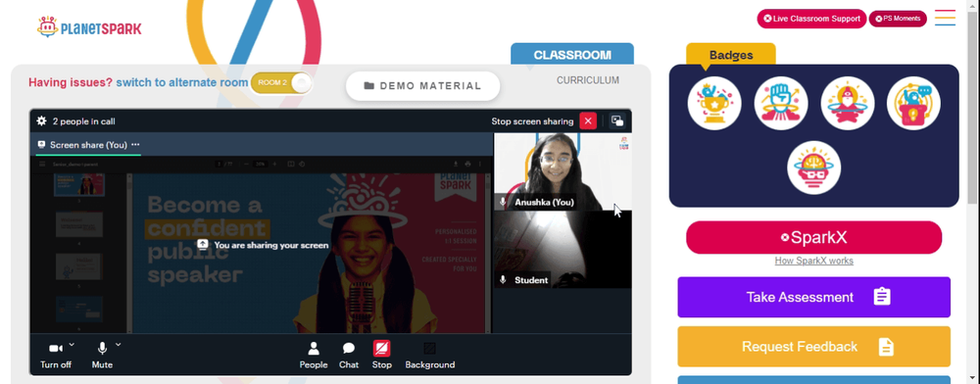Open the screen share three-dots menu
This screenshot has height=384, width=980.
click(135, 145)
